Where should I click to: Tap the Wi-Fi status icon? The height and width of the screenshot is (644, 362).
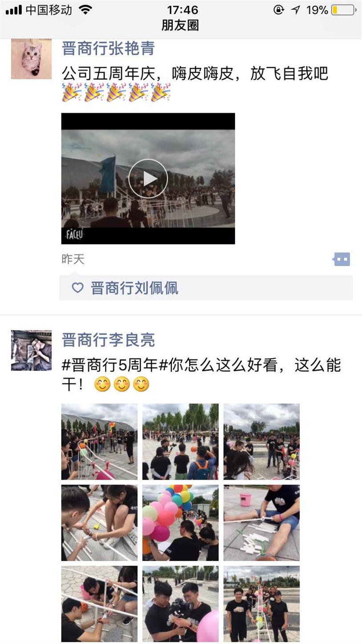(x=85, y=10)
